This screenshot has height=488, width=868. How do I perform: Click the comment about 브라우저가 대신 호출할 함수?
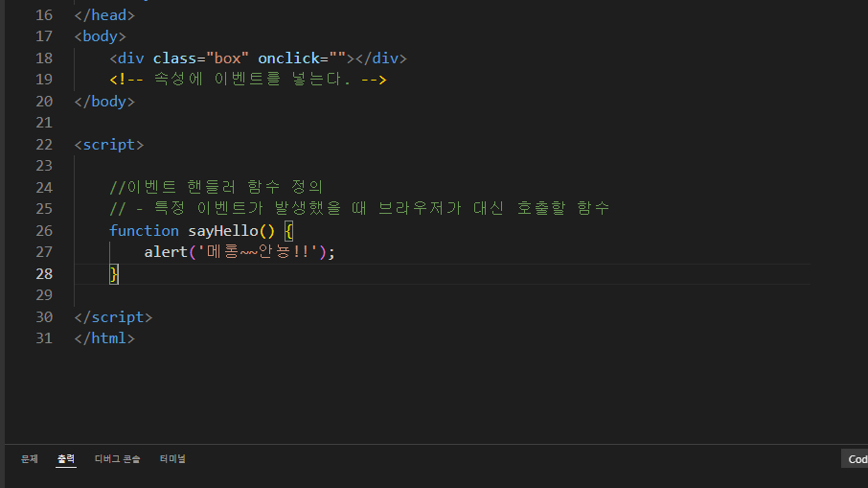(x=360, y=208)
